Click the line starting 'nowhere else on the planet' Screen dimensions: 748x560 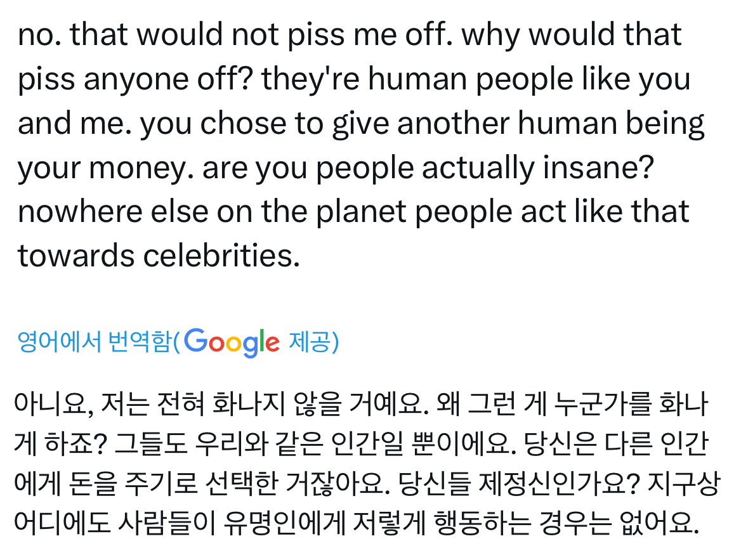tap(353, 212)
